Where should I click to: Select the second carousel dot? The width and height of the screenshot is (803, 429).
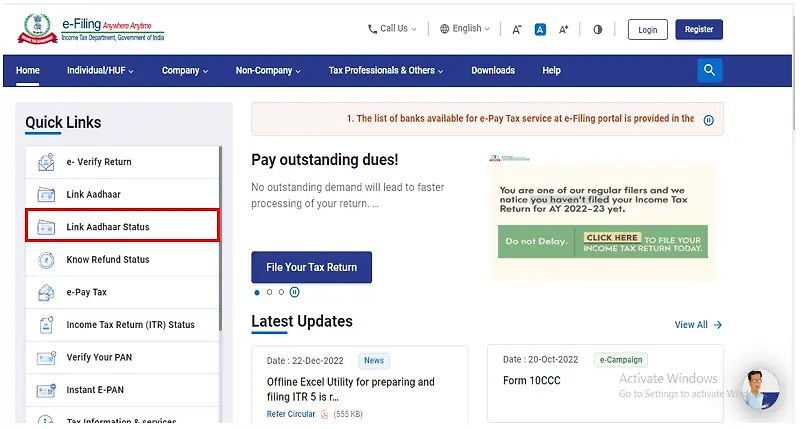pyautogui.click(x=269, y=292)
